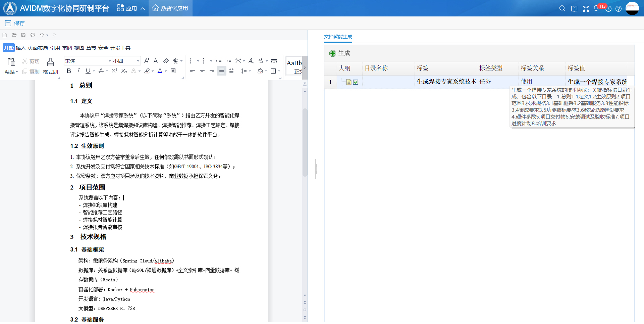Toggle italic formatting
The width and height of the screenshot is (644, 324).
coord(78,71)
